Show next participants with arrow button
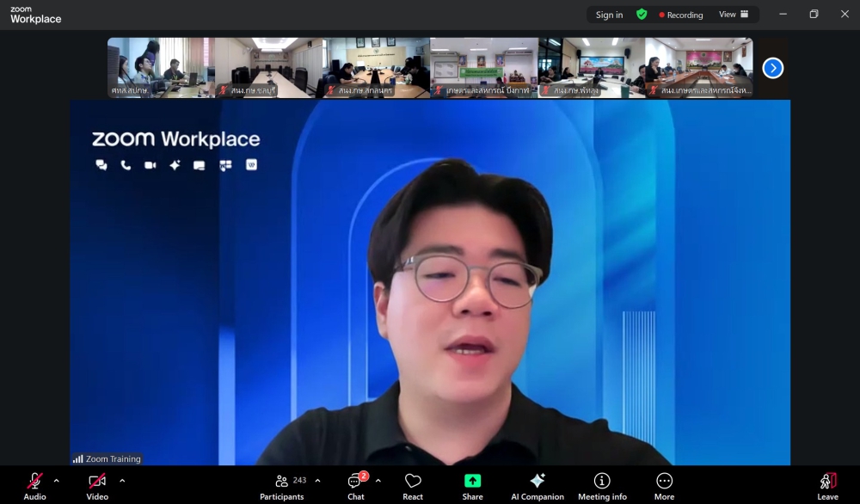 [x=772, y=68]
